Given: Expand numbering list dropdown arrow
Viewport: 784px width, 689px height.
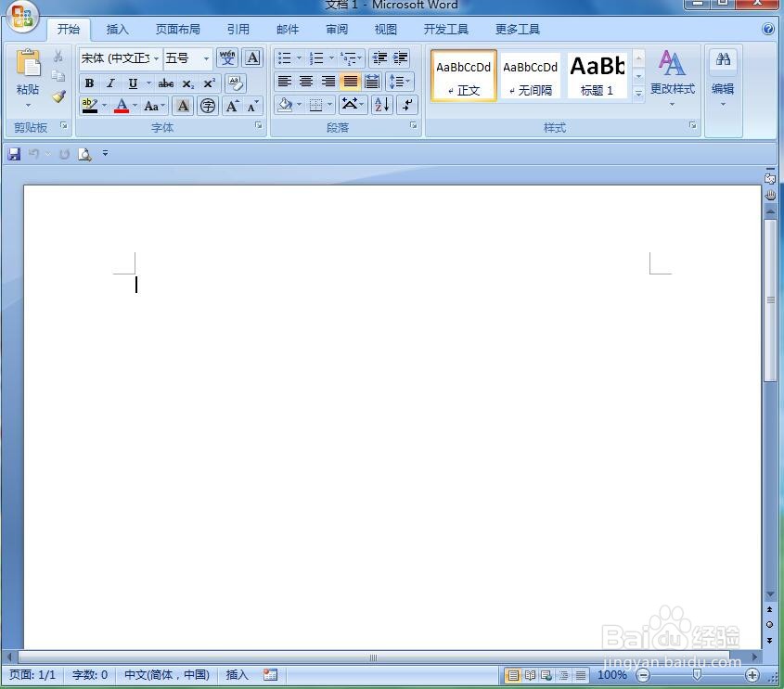Looking at the screenshot, I should pos(331,58).
